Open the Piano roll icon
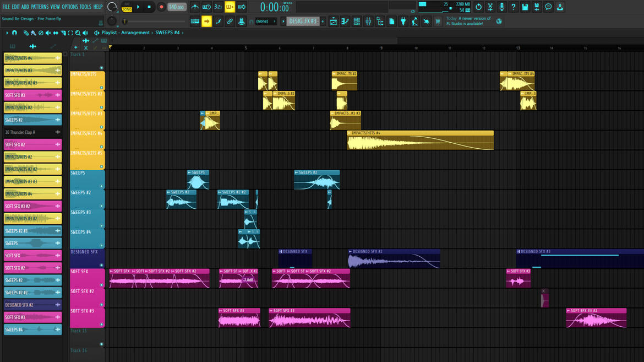644x362 pixels. 345,21
